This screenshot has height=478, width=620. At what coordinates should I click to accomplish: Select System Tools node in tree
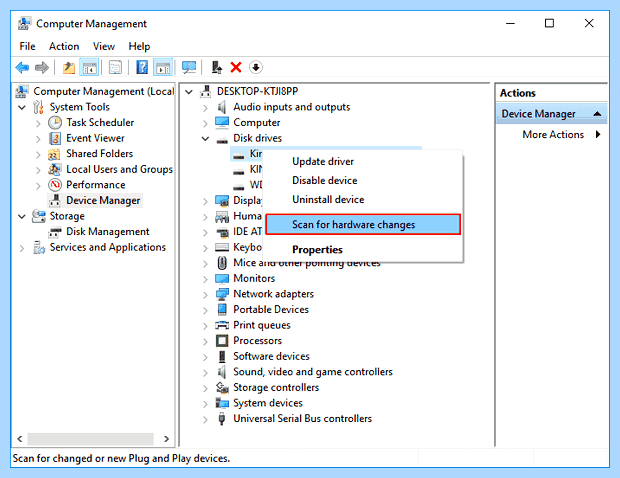79,107
